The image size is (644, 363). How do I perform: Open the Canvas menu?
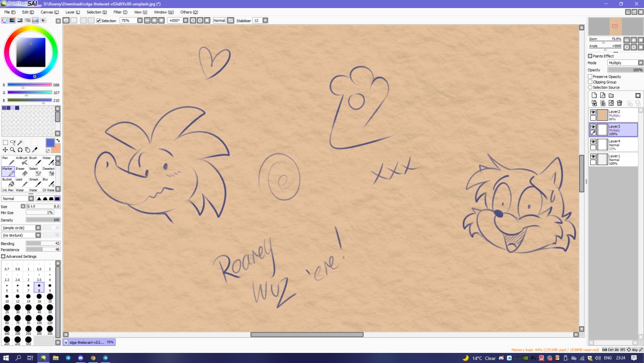[x=48, y=12]
